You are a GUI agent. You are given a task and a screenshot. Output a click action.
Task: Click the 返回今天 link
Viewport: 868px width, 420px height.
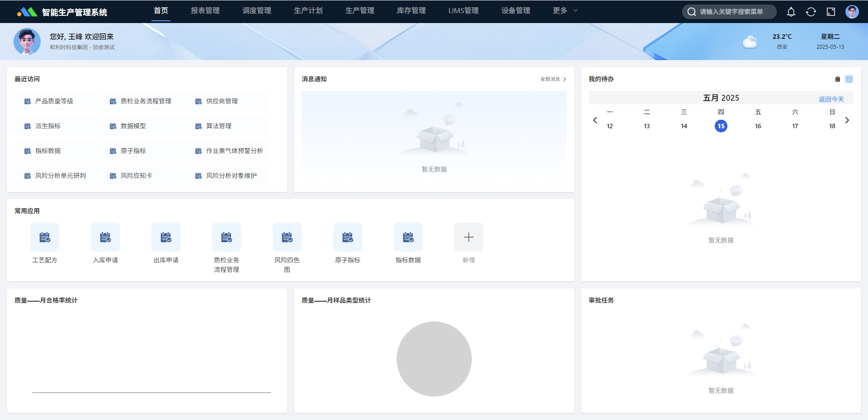tap(831, 99)
